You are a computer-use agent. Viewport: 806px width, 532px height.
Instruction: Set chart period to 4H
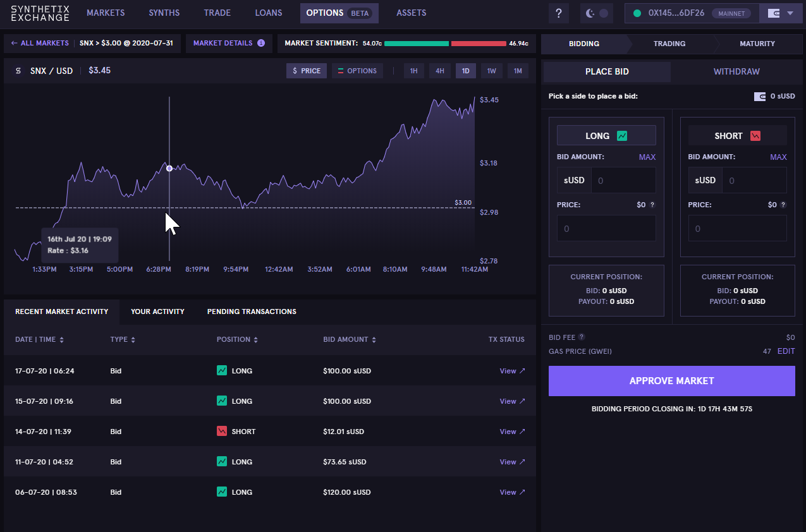pyautogui.click(x=439, y=71)
